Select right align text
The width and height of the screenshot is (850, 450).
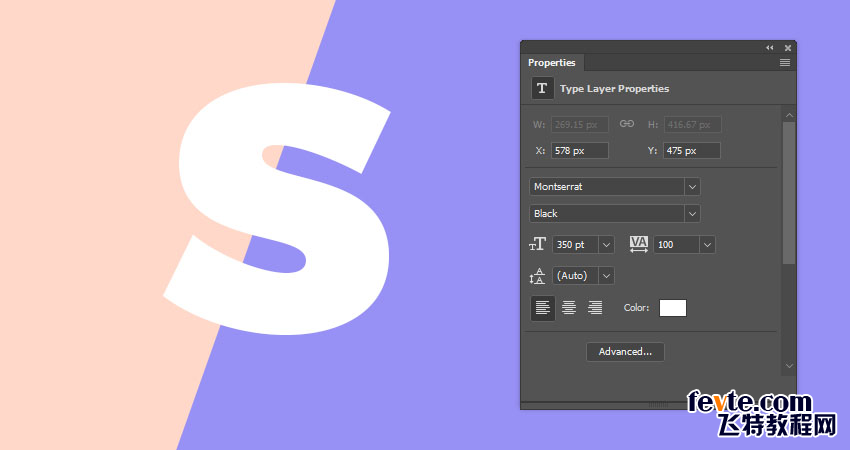(595, 308)
